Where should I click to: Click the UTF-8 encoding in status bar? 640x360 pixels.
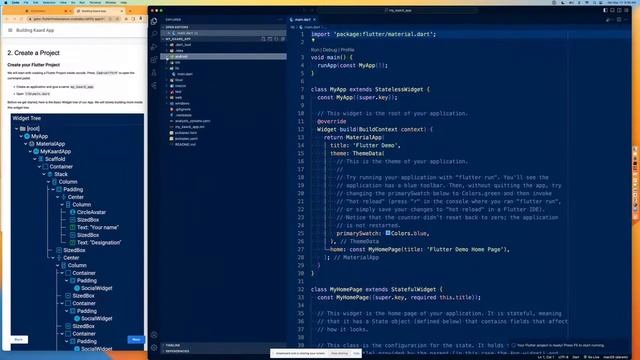563,358
